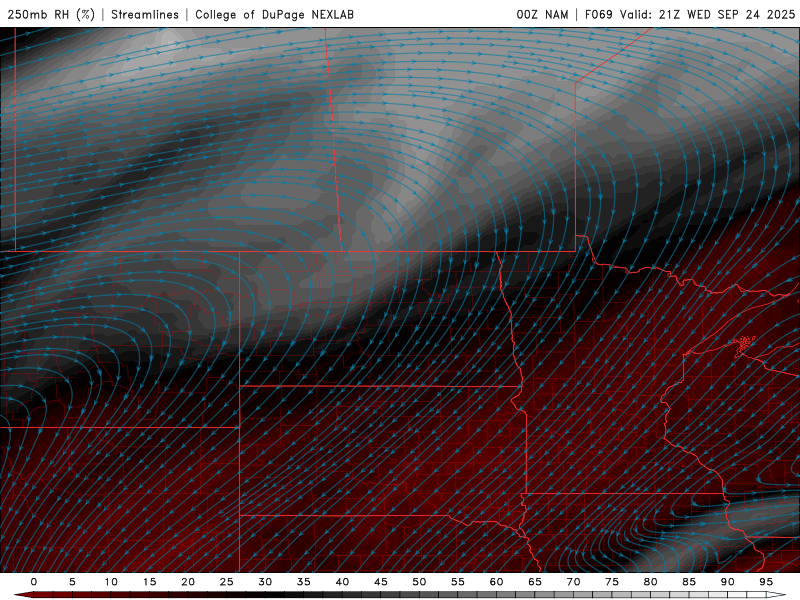Click the "F069" forecast hour text

[598, 15]
